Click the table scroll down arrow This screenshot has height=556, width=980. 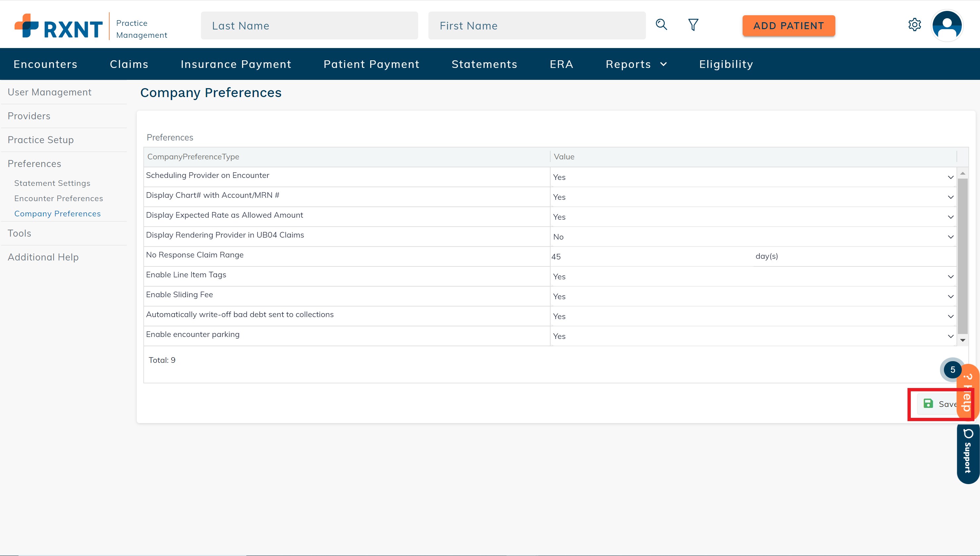962,340
